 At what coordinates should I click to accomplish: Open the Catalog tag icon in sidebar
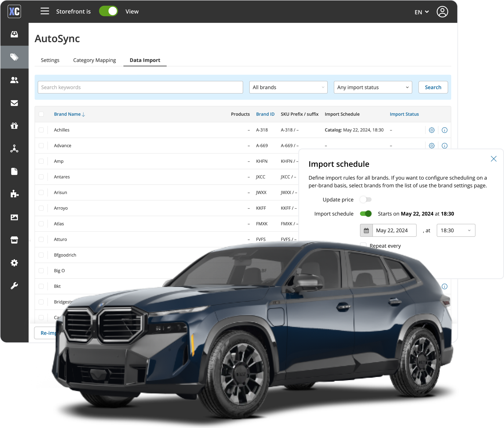pyautogui.click(x=14, y=57)
